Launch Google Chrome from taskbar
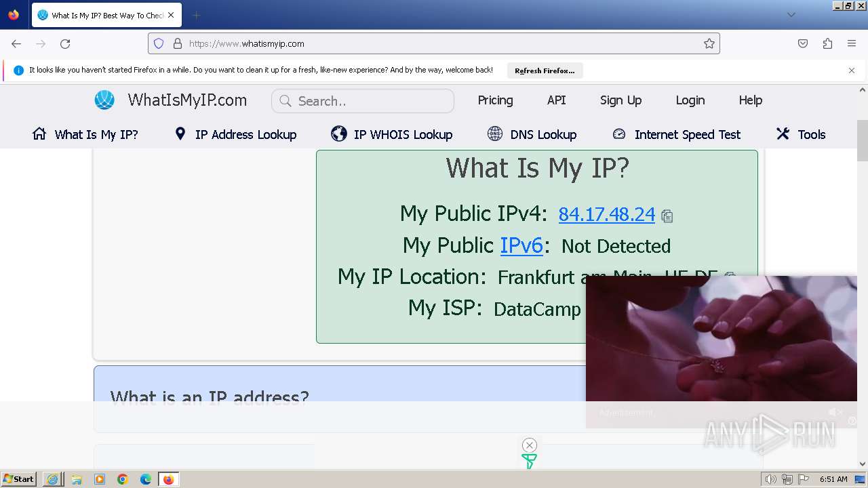Viewport: 868px width, 488px height. click(123, 479)
